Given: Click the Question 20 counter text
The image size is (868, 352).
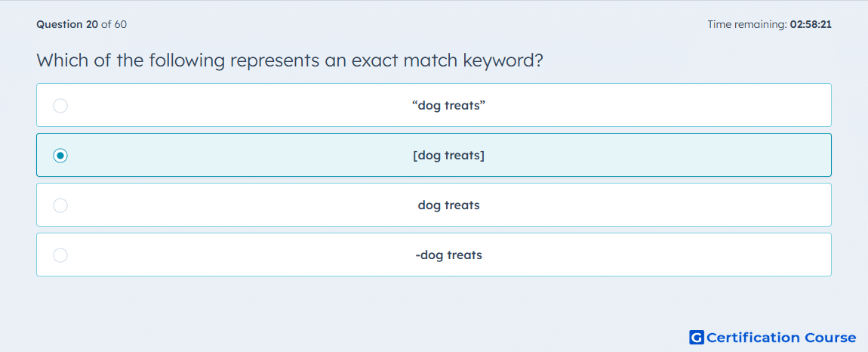Looking at the screenshot, I should [67, 24].
